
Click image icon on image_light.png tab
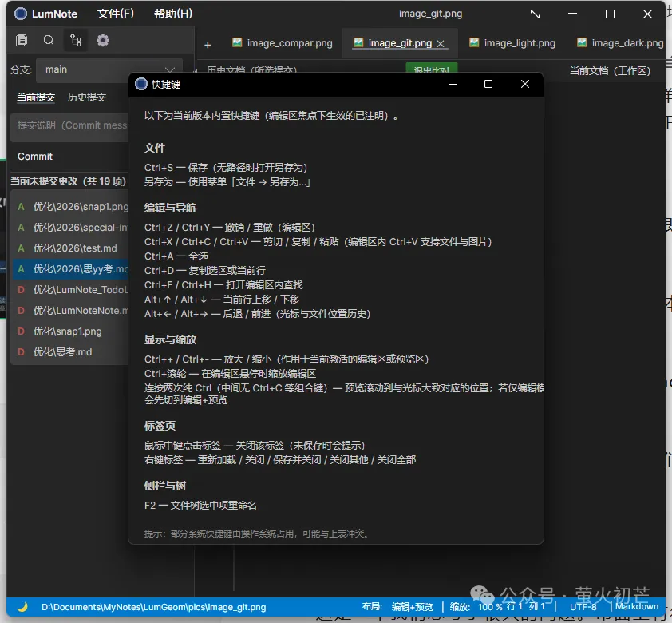point(474,42)
